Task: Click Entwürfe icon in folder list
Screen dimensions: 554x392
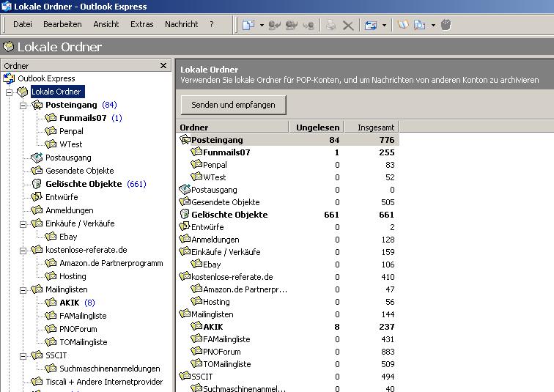Action: click(185, 226)
